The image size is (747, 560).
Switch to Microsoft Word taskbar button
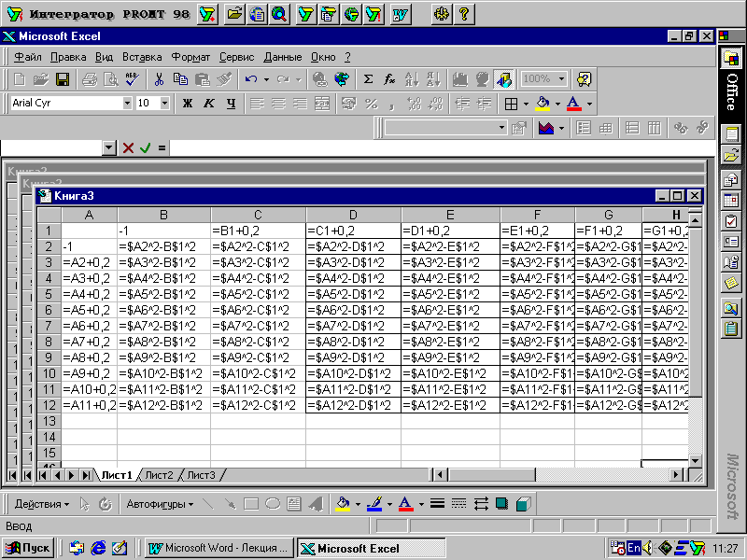pos(220,548)
